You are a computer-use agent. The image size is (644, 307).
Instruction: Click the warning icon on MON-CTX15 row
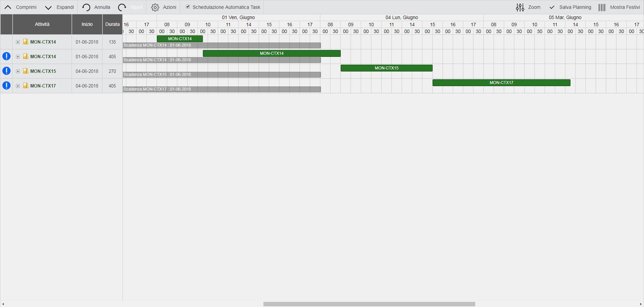(x=6, y=71)
